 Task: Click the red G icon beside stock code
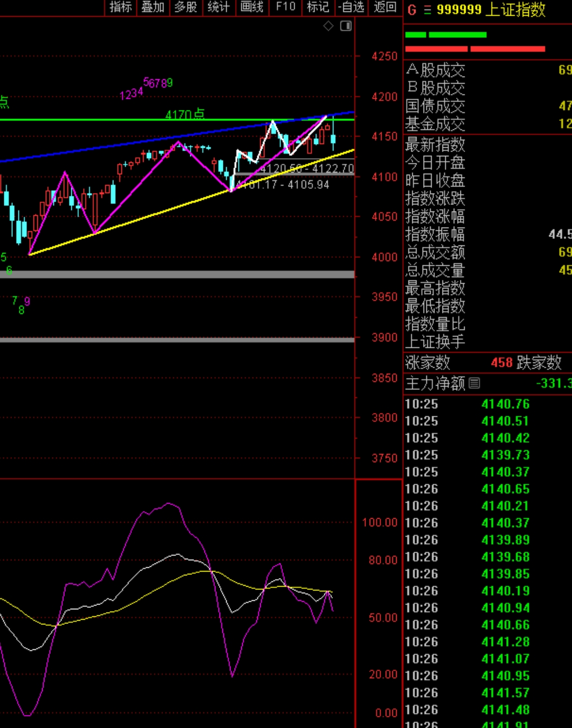[412, 10]
